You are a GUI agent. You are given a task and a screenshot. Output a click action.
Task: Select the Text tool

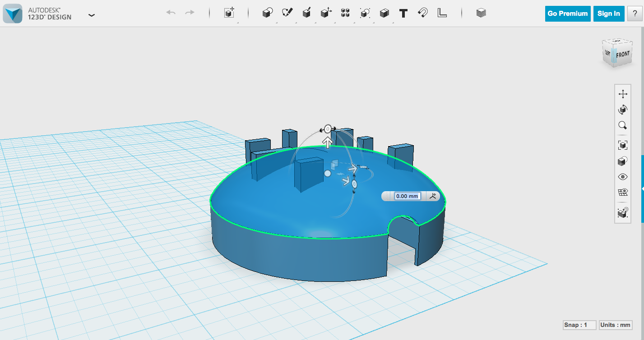(x=403, y=13)
